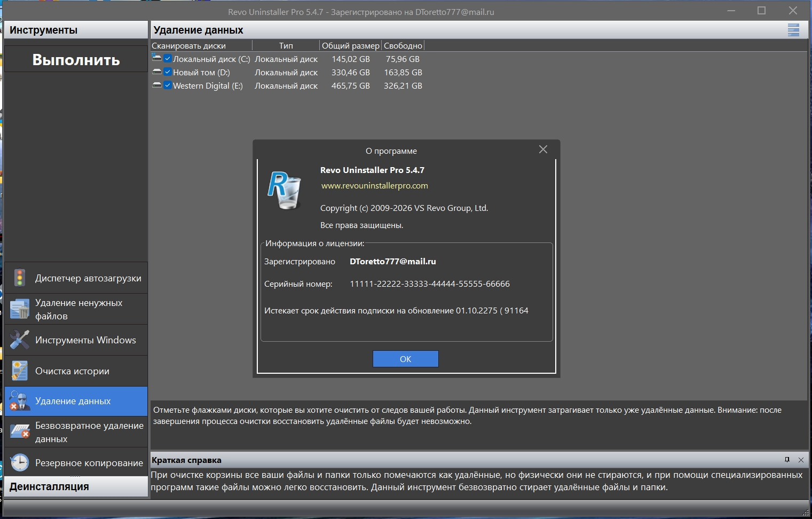Image resolution: width=812 pixels, height=519 pixels.
Task: Click the 326,21 GB free space cell
Action: tap(403, 86)
